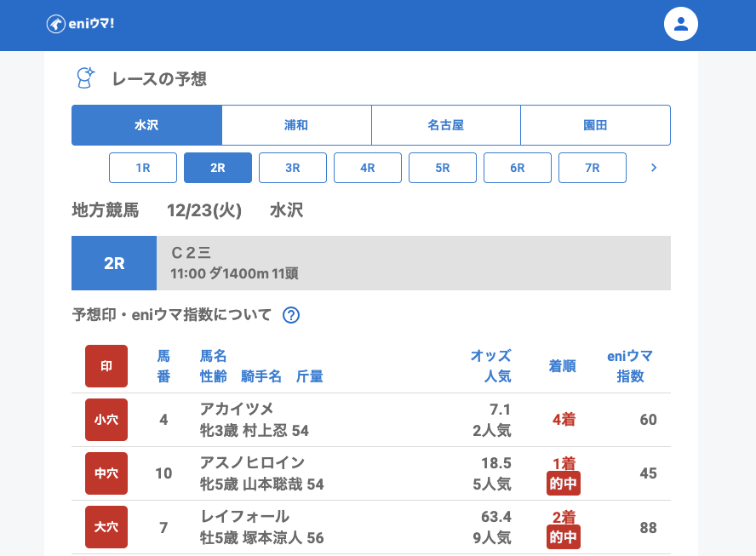This screenshot has width=756, height=556.
Task: Click the 中穴 mark badge
Action: click(x=106, y=473)
